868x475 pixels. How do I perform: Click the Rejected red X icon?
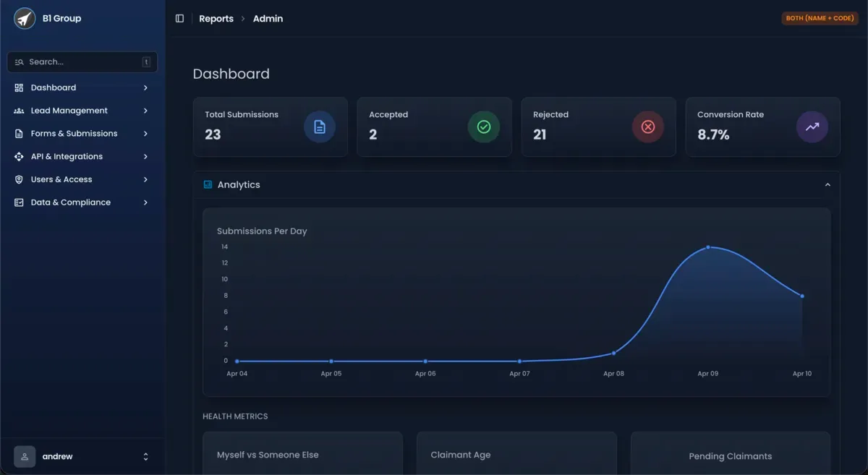click(647, 127)
